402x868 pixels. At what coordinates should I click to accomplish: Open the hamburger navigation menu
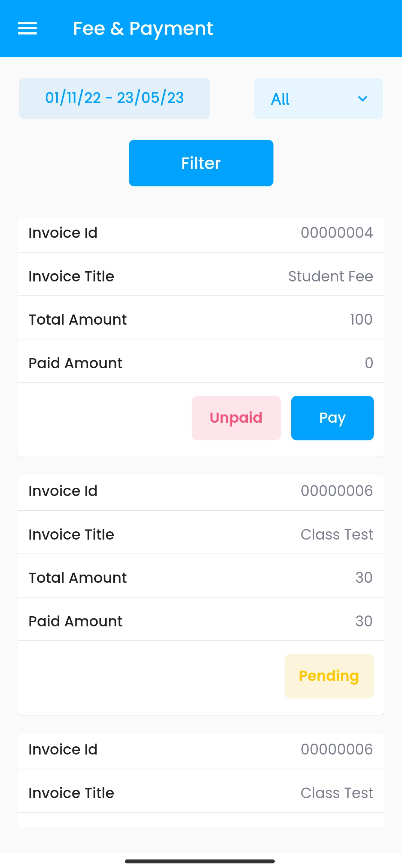tap(27, 29)
